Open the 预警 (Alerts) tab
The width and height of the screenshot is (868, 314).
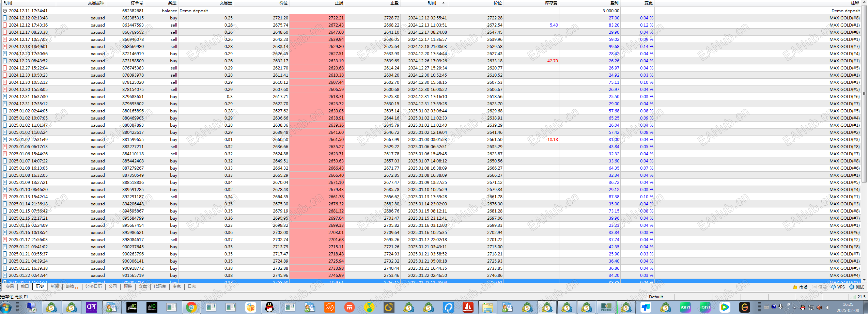point(128,286)
